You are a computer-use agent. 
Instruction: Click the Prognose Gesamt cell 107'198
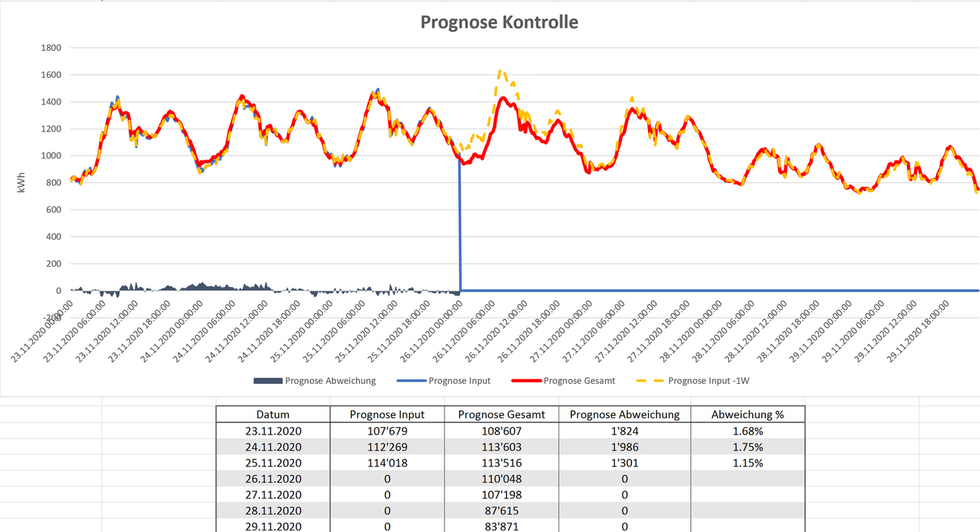pyautogui.click(x=501, y=494)
